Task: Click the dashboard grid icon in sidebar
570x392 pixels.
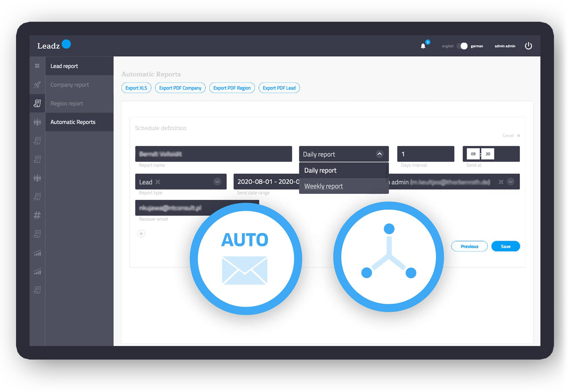Action: (x=37, y=66)
